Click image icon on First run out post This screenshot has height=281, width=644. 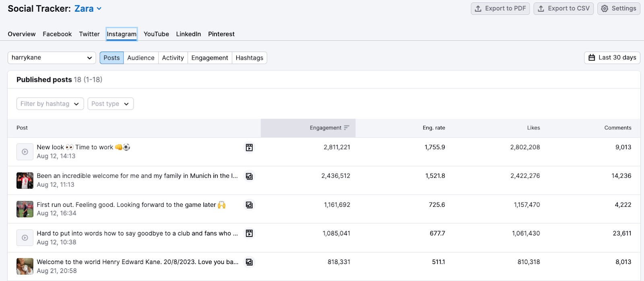point(249,205)
